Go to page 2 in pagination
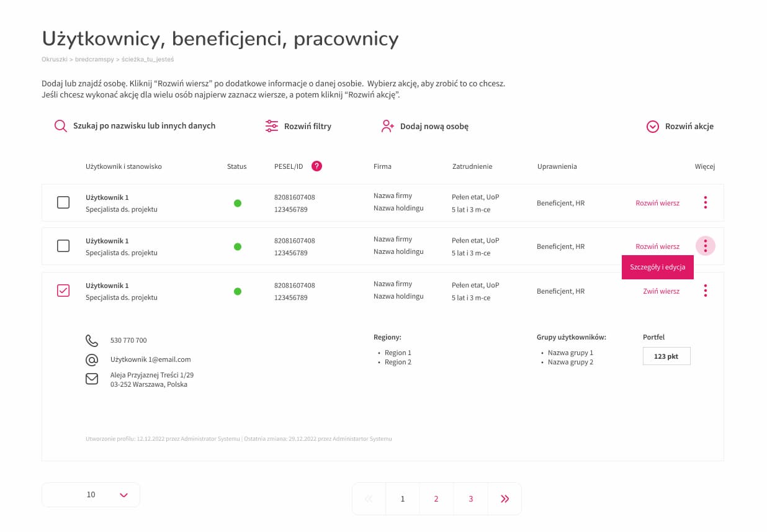 point(436,498)
